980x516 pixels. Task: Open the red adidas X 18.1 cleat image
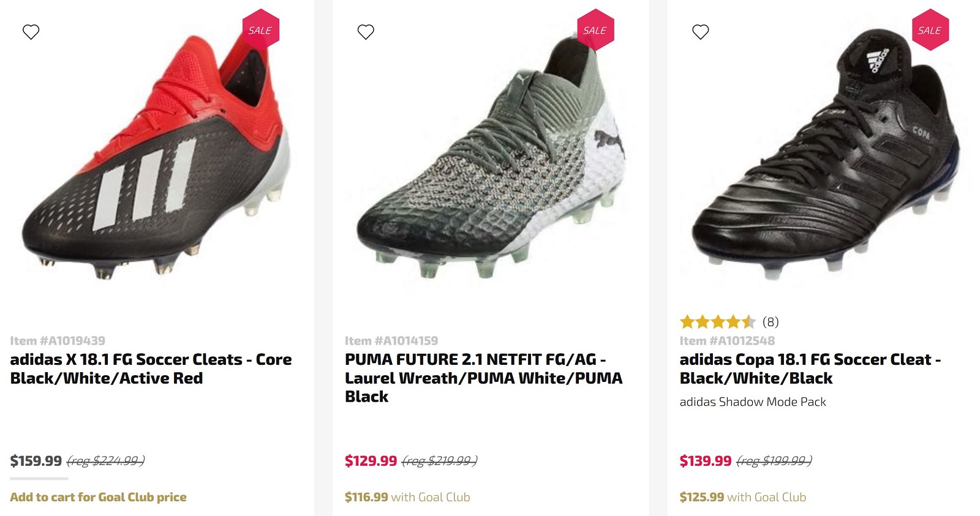click(x=156, y=165)
